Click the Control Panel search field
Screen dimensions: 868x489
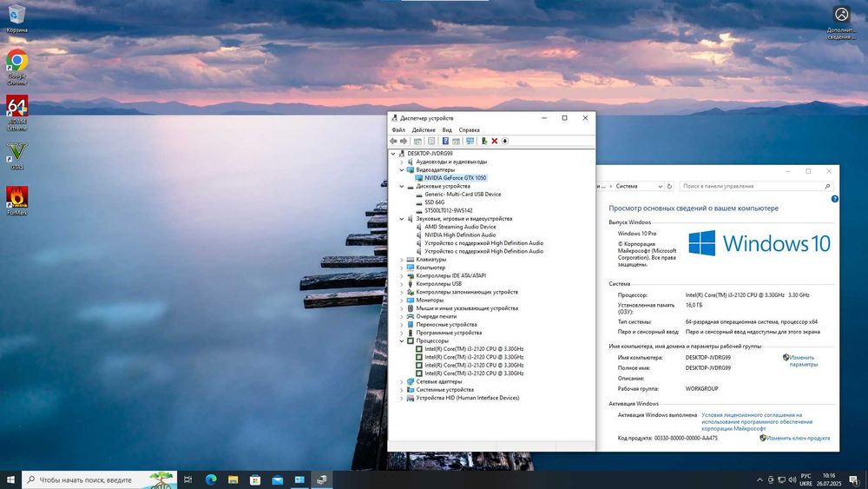[x=756, y=186]
